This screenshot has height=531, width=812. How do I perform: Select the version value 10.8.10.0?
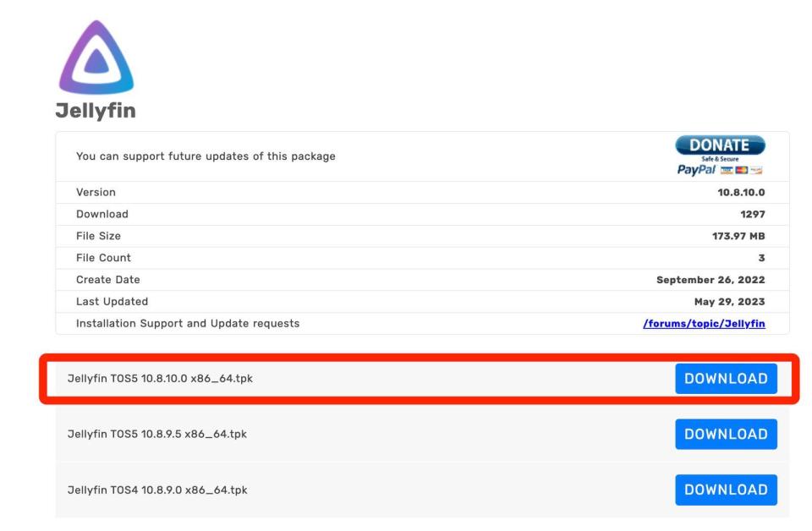tap(741, 193)
